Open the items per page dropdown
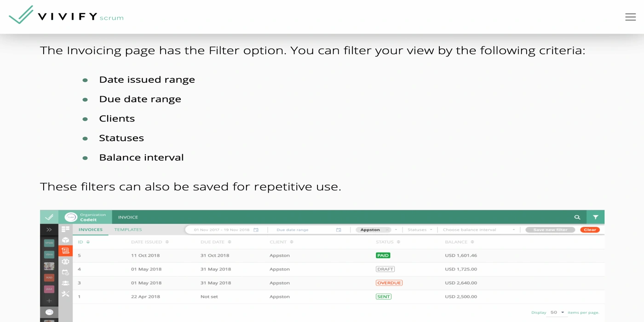The width and height of the screenshot is (644, 322). pyautogui.click(x=557, y=312)
